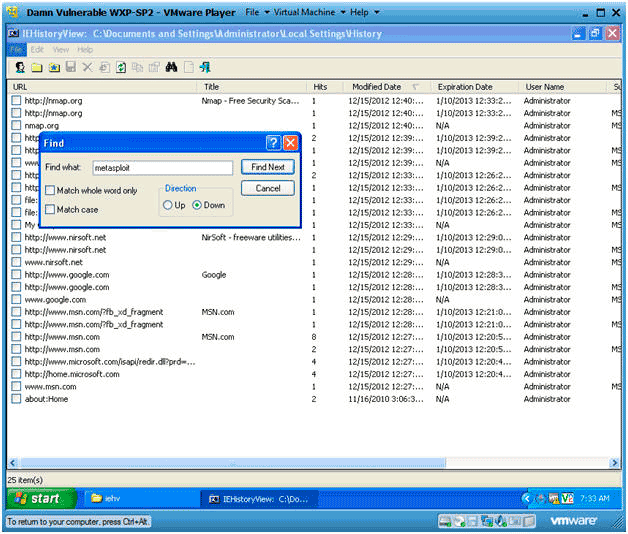Sort by the Modified Date column header
The height and width of the screenshot is (534, 628).
coord(385,87)
